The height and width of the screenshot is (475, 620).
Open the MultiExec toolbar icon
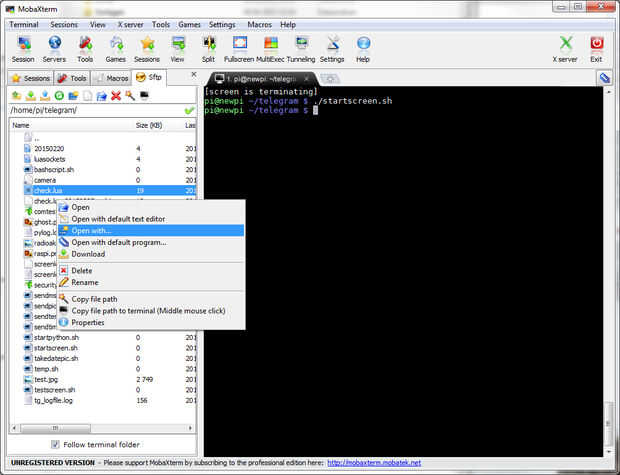coord(270,49)
